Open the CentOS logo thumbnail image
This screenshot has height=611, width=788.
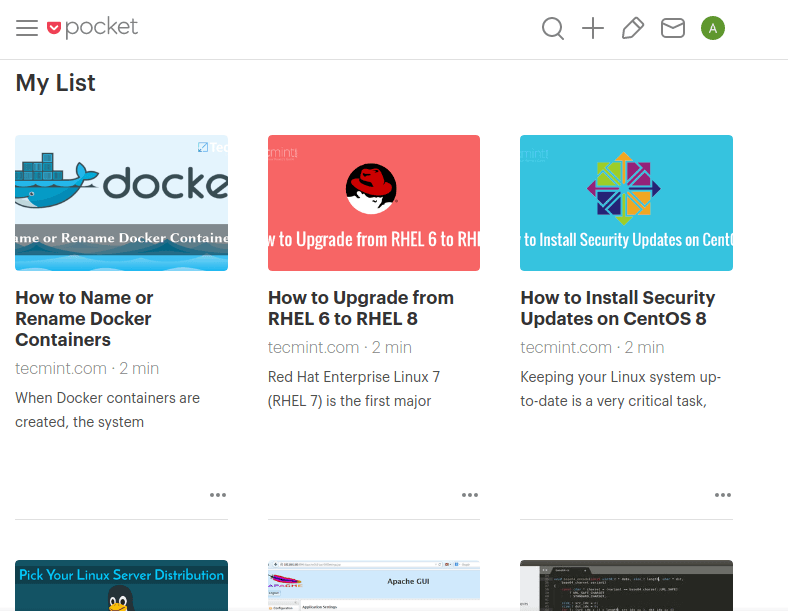pyautogui.click(x=626, y=203)
